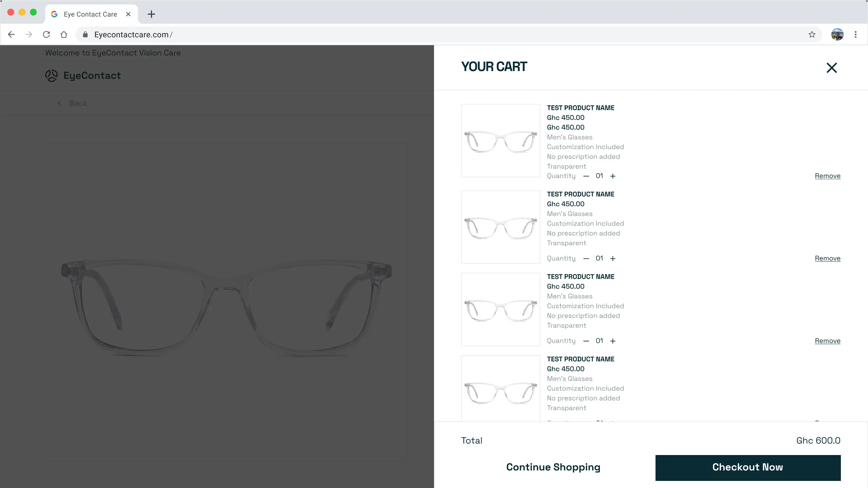Viewport: 868px width, 488px height.
Task: Close the Your Cart panel
Action: pyautogui.click(x=832, y=68)
